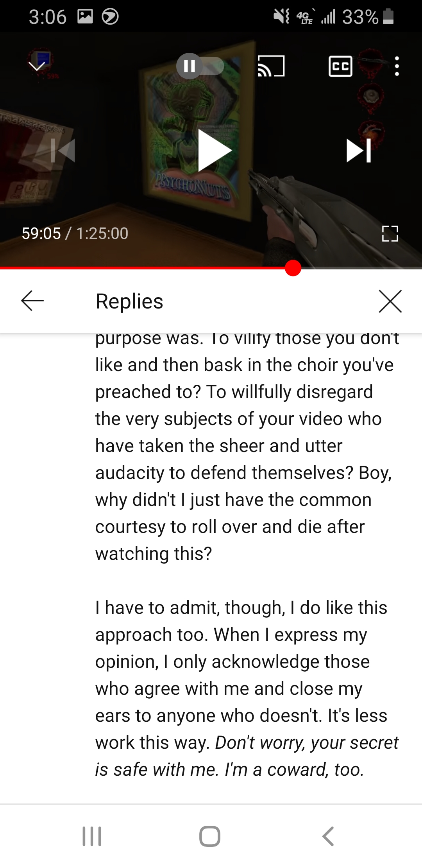Tap the Android home button

point(210,836)
